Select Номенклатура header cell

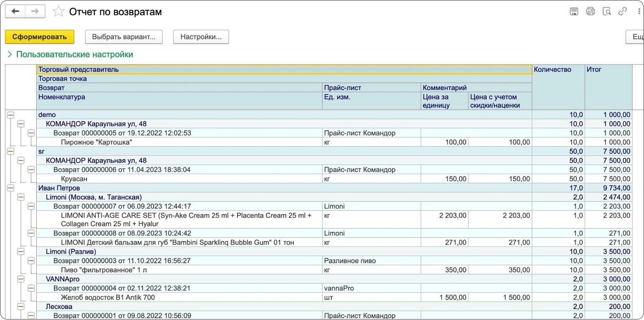click(179, 101)
